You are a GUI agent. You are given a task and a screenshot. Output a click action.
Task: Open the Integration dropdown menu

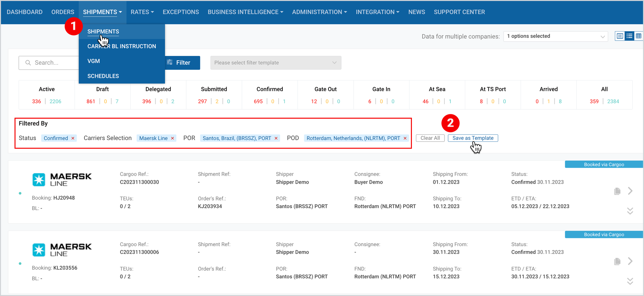(377, 12)
